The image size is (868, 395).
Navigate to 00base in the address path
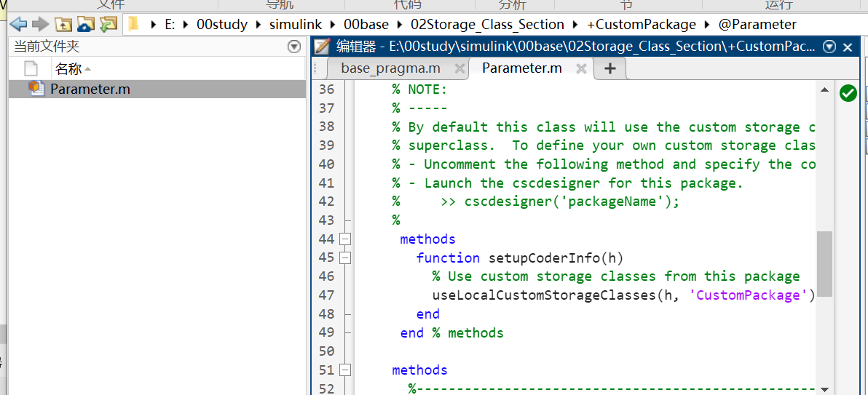click(x=366, y=24)
